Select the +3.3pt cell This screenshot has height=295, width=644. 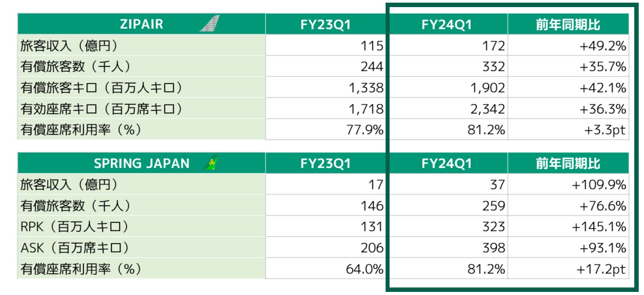click(x=568, y=130)
